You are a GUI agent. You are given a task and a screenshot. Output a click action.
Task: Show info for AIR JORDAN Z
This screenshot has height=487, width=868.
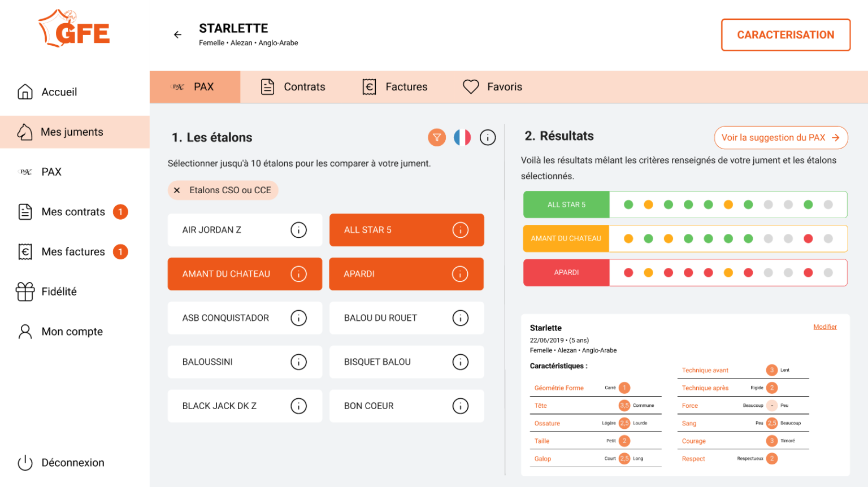298,230
